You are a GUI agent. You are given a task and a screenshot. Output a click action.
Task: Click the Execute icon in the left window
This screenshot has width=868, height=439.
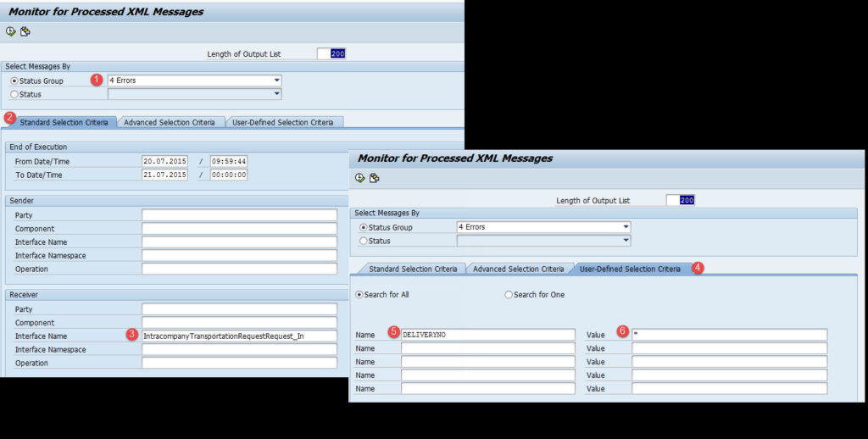point(10,32)
